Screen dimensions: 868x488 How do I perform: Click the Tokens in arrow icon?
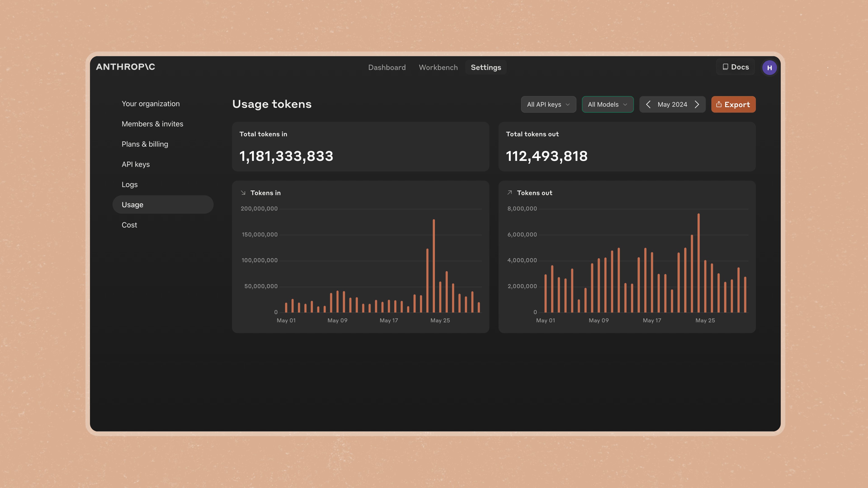pyautogui.click(x=243, y=193)
